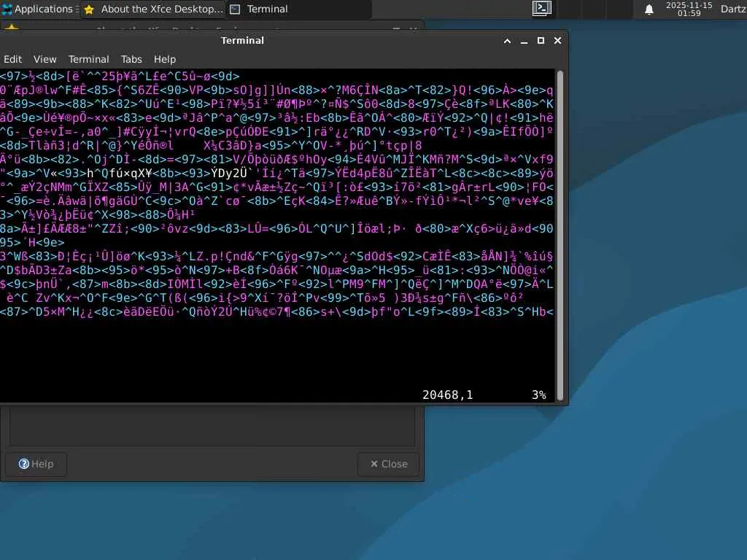This screenshot has width=747, height=560.
Task: Open the Applications menu in the panel
Action: pos(40,9)
